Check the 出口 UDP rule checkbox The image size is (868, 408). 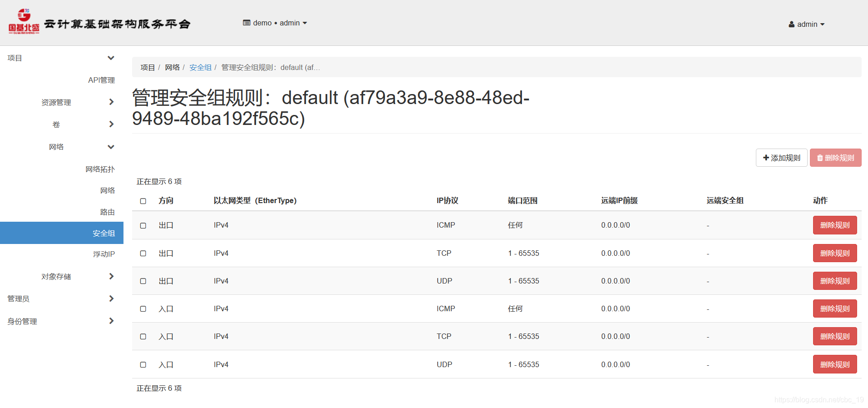(x=143, y=281)
